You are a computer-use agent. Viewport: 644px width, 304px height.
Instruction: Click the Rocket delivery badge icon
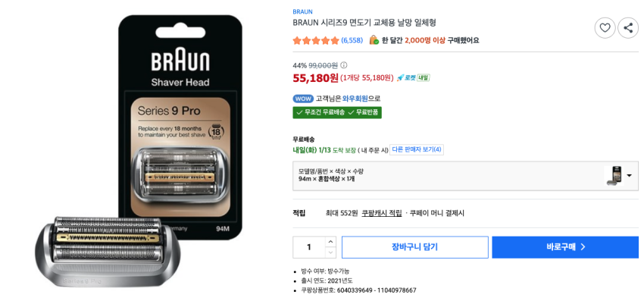click(x=406, y=77)
